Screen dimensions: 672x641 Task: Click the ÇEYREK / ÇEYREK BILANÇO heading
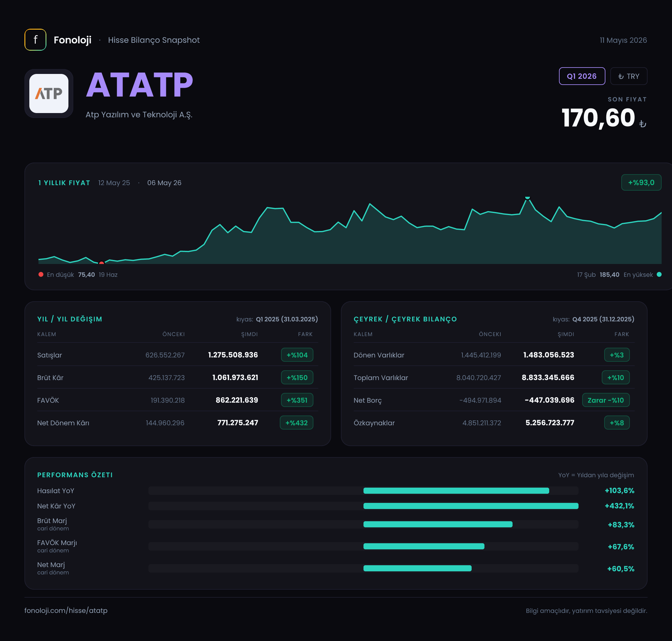coord(405,319)
